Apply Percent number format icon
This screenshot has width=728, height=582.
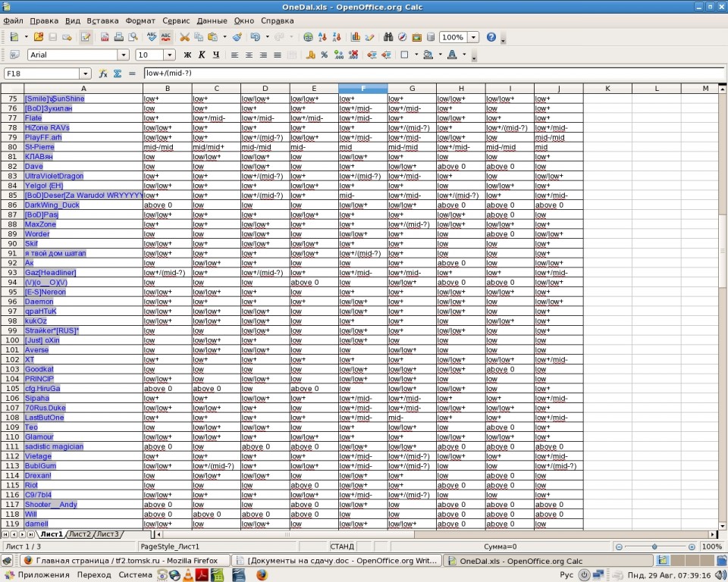pyautogui.click(x=325, y=55)
